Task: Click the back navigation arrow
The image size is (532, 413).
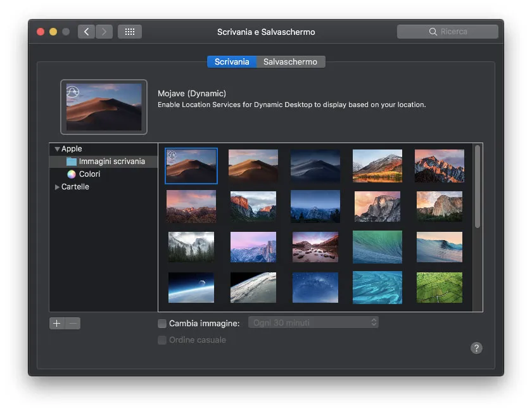Action: click(x=85, y=31)
